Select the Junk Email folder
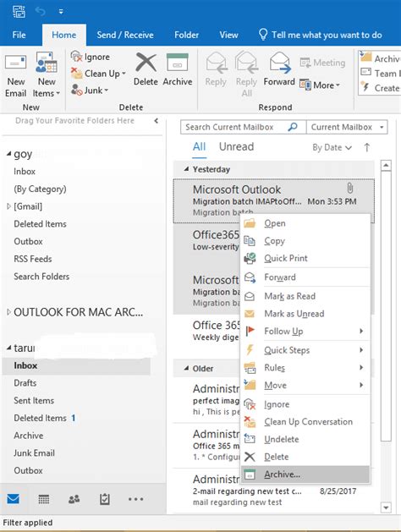This screenshot has width=401, height=532. pos(35,453)
